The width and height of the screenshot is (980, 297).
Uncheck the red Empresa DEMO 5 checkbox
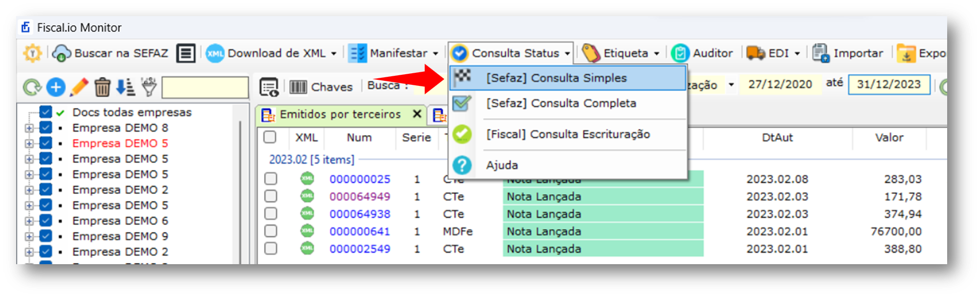pos(45,143)
